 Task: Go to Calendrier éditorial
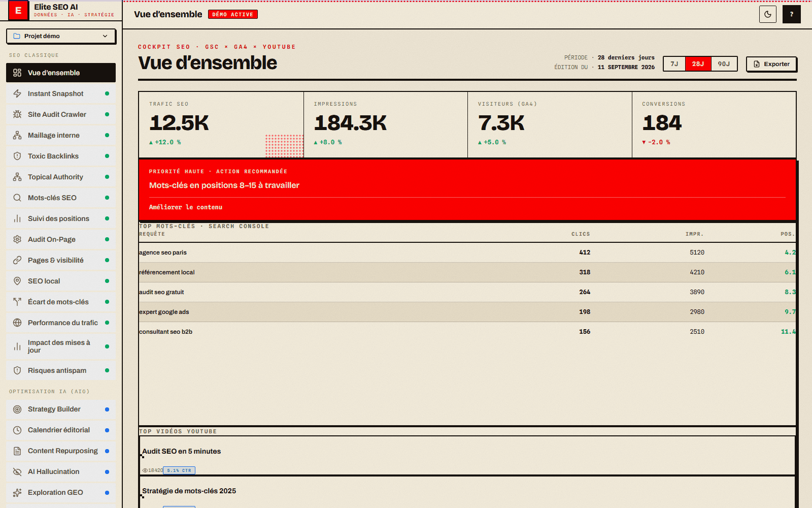[x=61, y=430]
